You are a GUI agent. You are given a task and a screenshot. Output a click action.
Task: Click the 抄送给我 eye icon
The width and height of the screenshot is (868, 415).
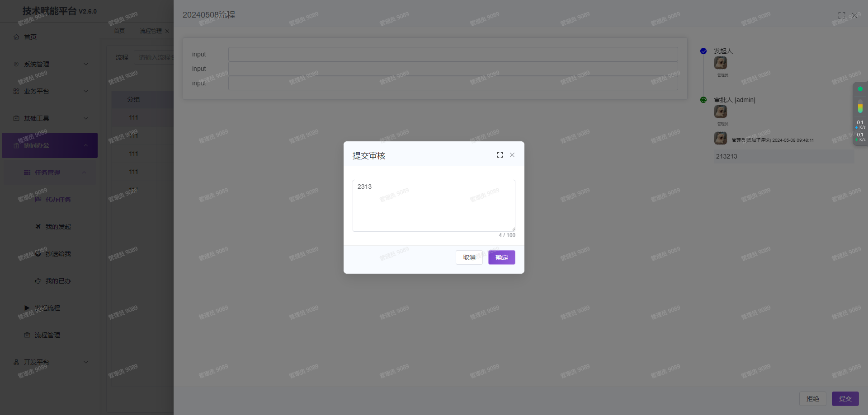click(x=38, y=254)
